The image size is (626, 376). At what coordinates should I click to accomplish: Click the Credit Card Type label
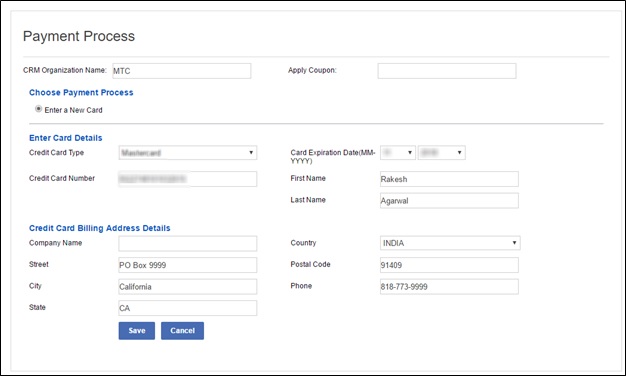(56, 152)
